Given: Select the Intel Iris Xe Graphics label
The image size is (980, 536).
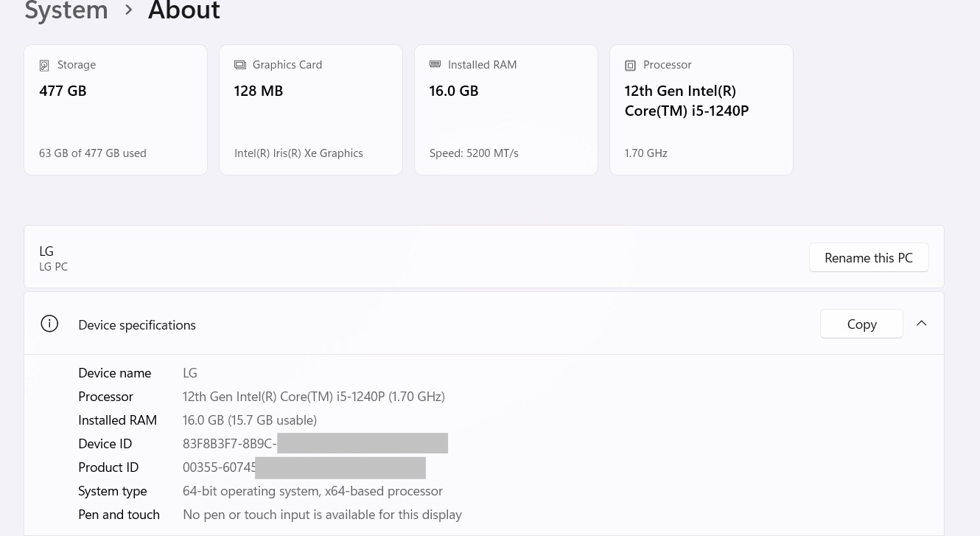Looking at the screenshot, I should (x=298, y=153).
